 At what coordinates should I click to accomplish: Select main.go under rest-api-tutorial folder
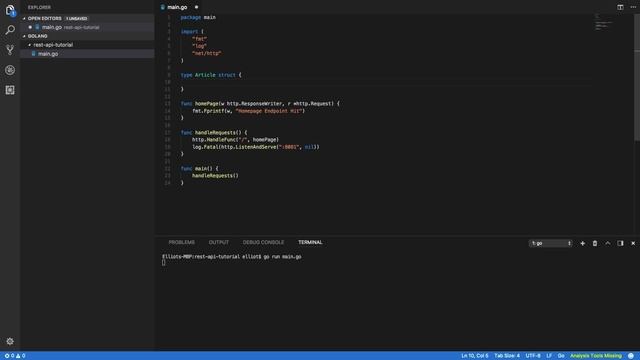click(x=87, y=54)
